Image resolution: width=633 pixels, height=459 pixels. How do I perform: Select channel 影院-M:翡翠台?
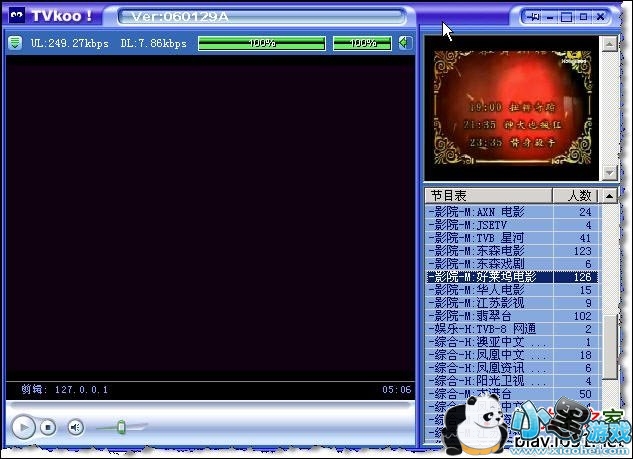[x=513, y=316]
